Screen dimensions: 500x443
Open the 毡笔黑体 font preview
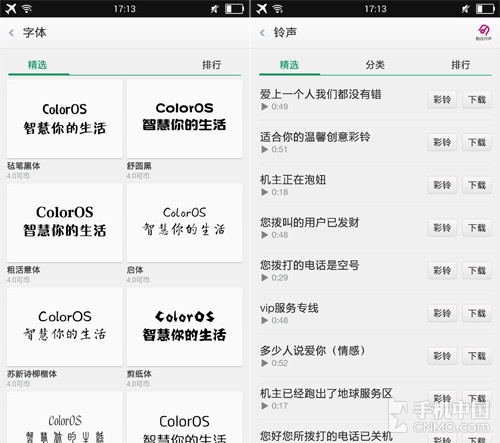(65, 119)
